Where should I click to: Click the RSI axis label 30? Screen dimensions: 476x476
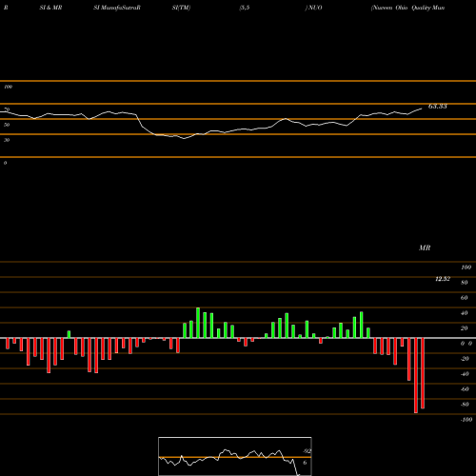pos(7,140)
